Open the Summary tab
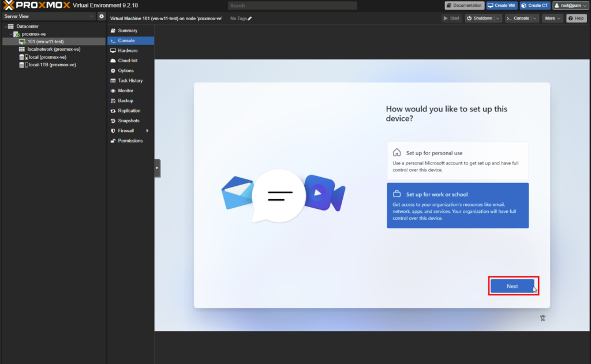 (x=131, y=31)
